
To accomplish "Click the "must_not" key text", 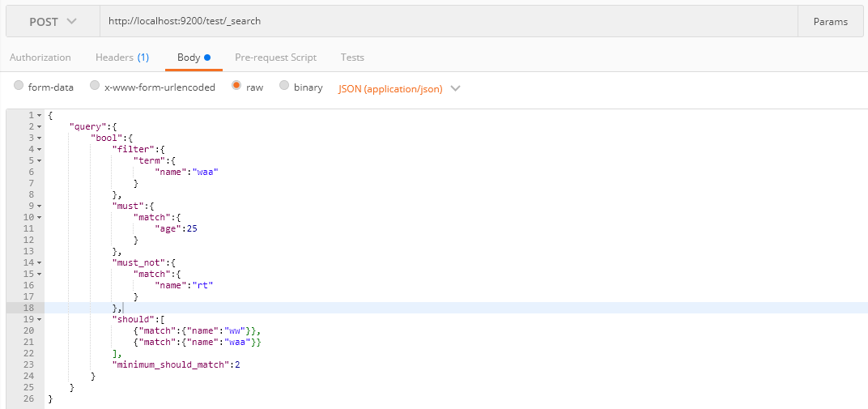I will coord(138,262).
